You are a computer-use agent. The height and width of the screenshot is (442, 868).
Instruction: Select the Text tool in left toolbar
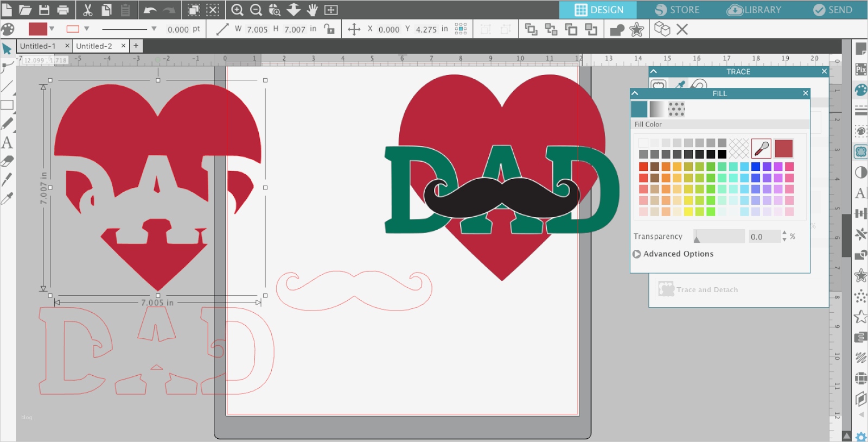pyautogui.click(x=7, y=143)
